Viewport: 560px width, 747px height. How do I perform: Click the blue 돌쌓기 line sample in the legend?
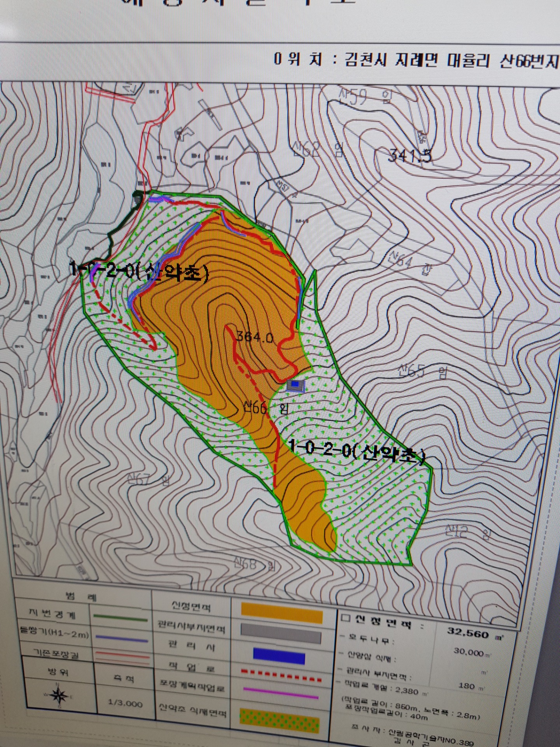tap(122, 638)
